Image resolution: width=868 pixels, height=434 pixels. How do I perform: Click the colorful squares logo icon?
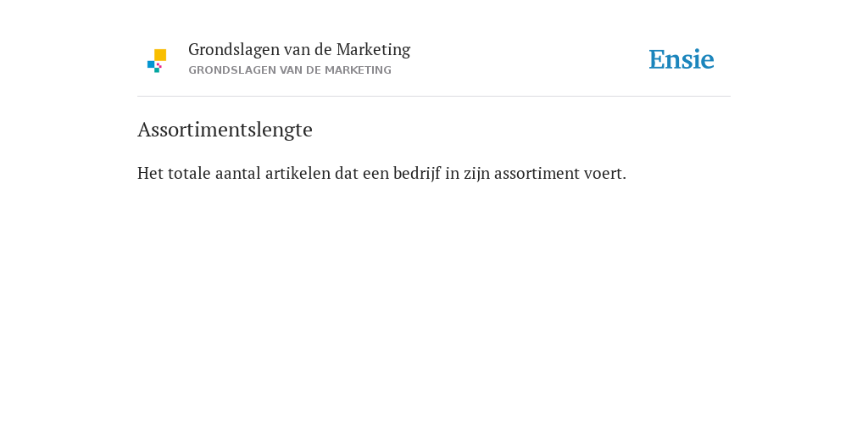pos(157,61)
